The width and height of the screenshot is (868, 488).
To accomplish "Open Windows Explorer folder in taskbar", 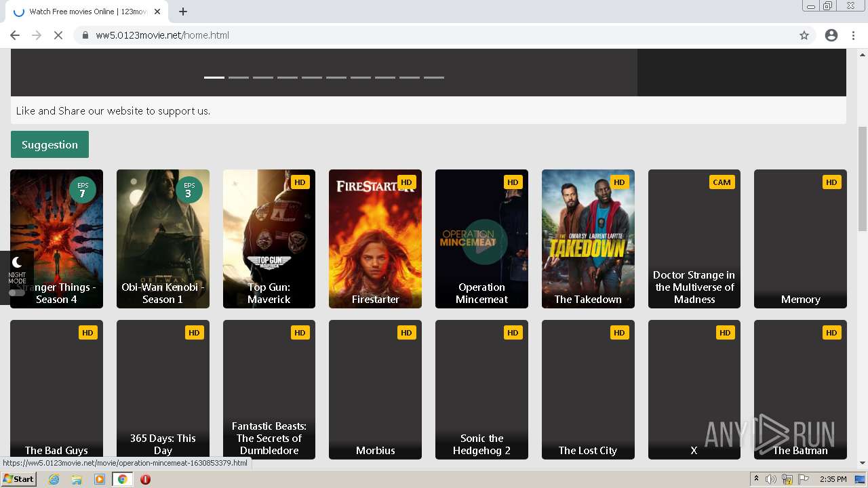I will point(77,479).
